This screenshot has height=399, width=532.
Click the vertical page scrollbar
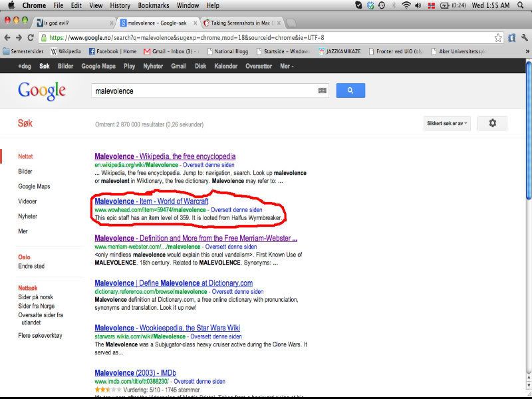(x=528, y=133)
